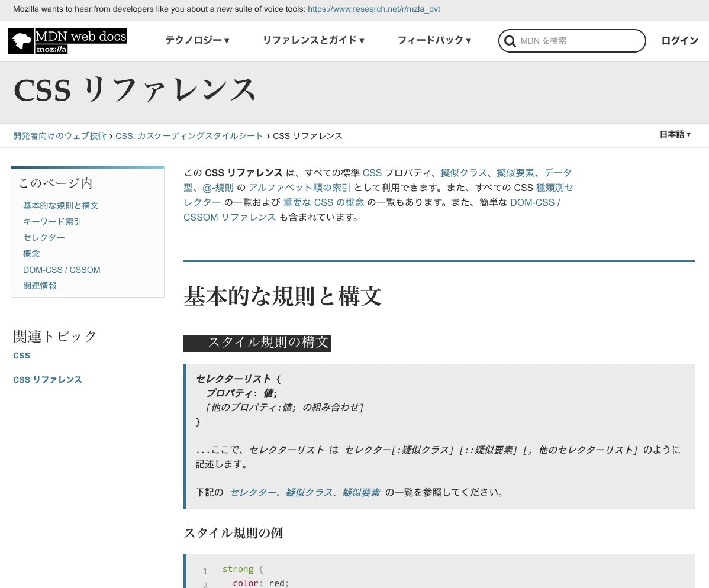Click the CSS リファレンス page title

coord(135,89)
